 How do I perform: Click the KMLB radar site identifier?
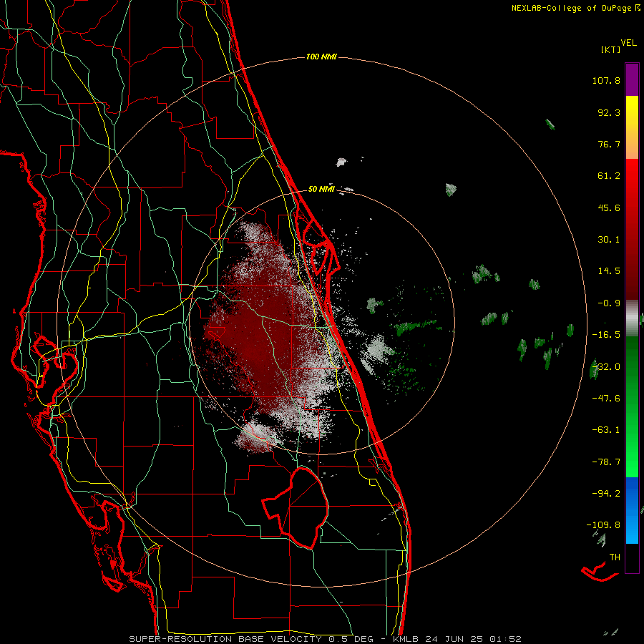pos(407,639)
